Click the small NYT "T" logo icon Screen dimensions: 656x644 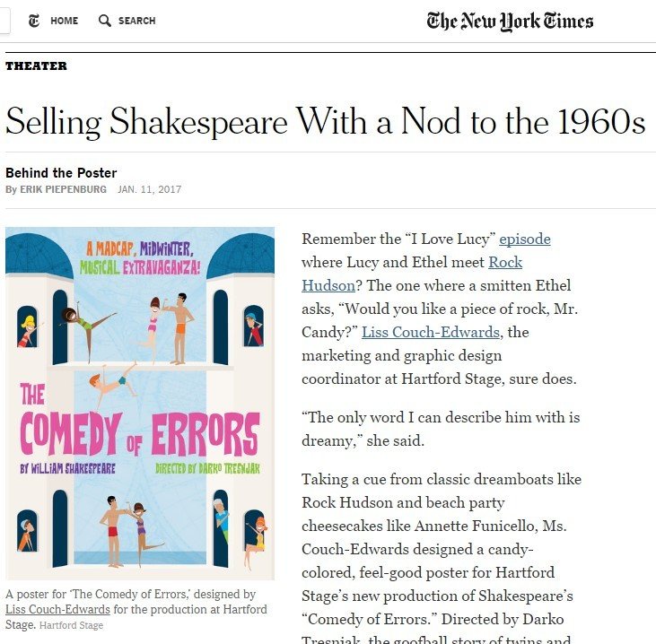(x=33, y=21)
